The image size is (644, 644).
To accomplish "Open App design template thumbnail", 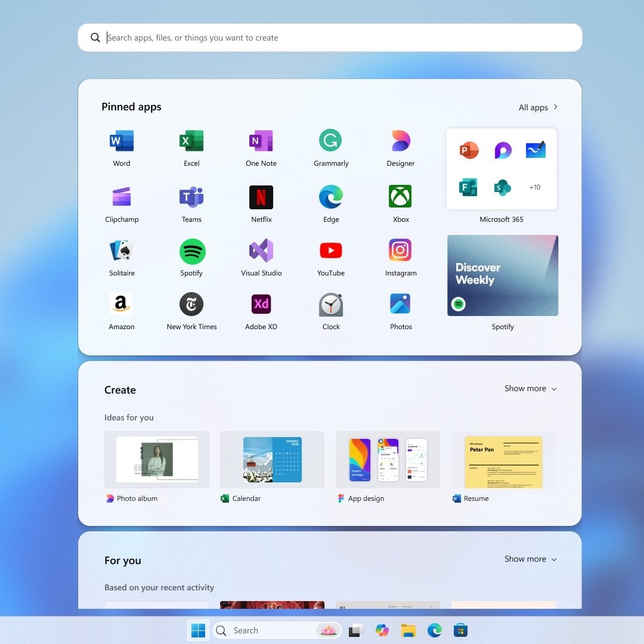I will point(388,459).
